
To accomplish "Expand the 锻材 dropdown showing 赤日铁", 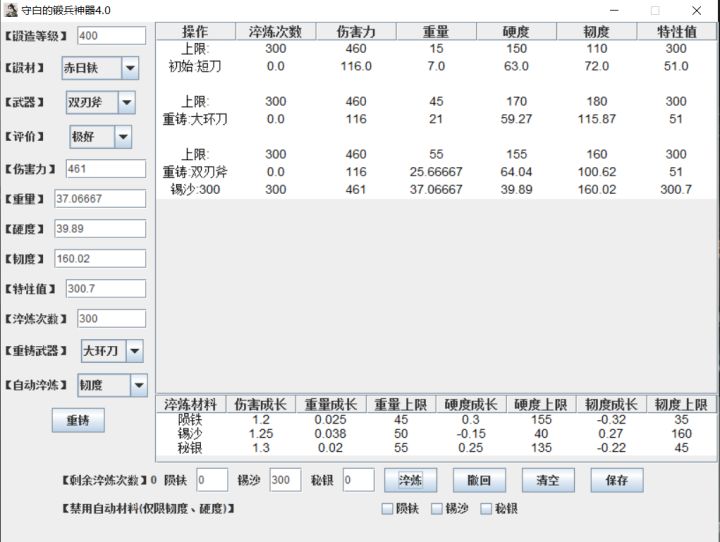I will tap(100, 68).
